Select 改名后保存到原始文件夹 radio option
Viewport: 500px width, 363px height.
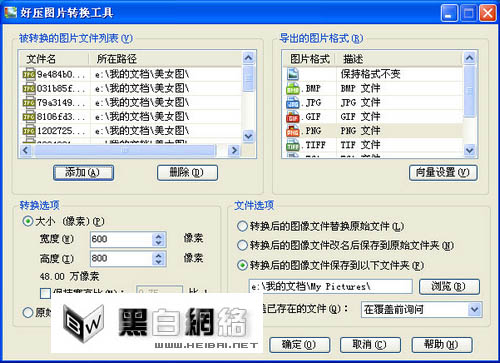[242, 246]
